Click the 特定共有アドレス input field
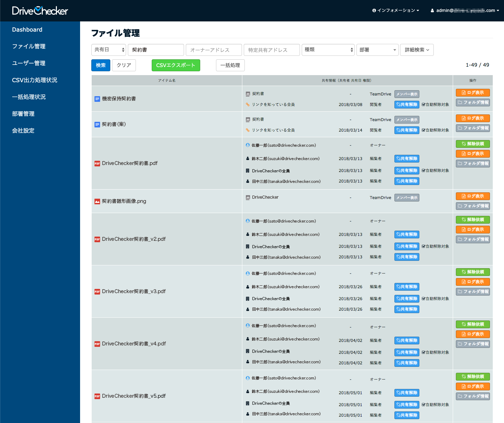This screenshot has width=504, height=423. pos(272,50)
